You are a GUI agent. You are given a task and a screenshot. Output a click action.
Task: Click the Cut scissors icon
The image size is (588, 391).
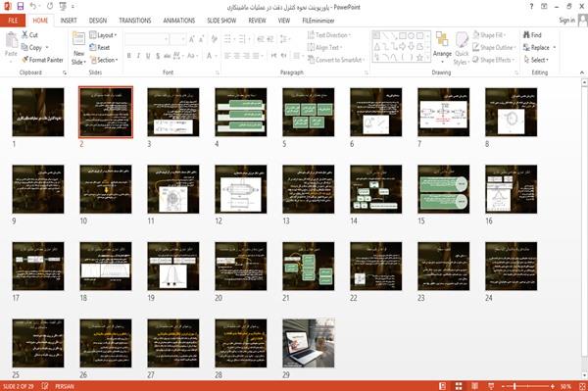(24, 35)
